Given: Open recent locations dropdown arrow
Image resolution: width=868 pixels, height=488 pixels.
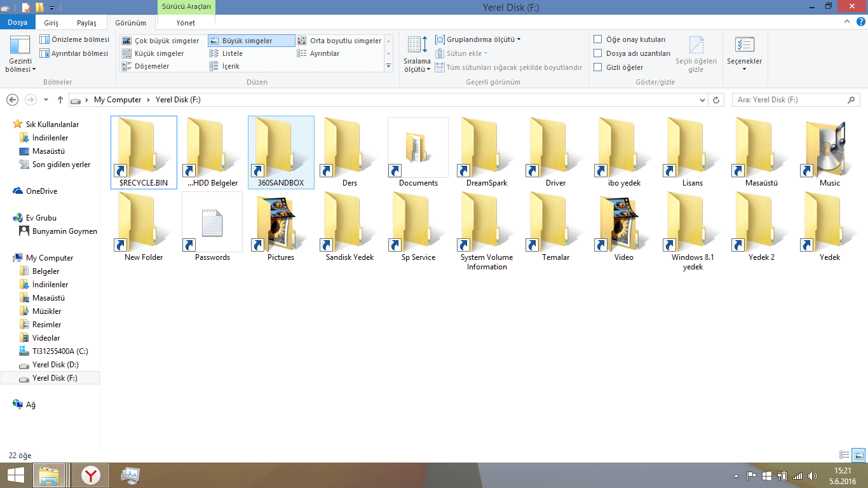Looking at the screenshot, I should pyautogui.click(x=46, y=100).
